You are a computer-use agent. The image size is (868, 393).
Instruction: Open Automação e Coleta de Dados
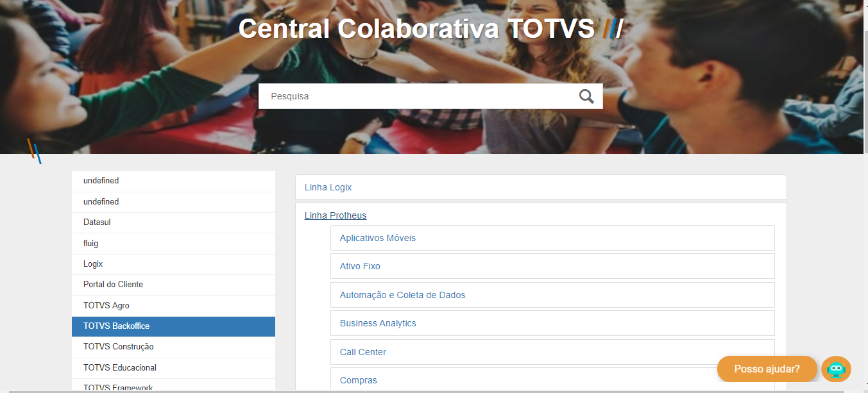tap(552, 295)
